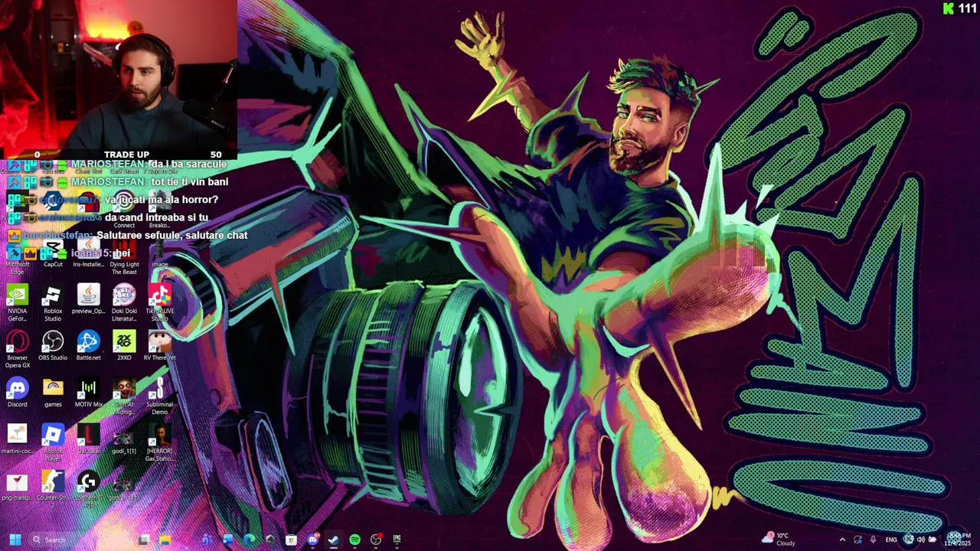
Task: Open Liar's Bar game shortcut
Action: coord(88,439)
